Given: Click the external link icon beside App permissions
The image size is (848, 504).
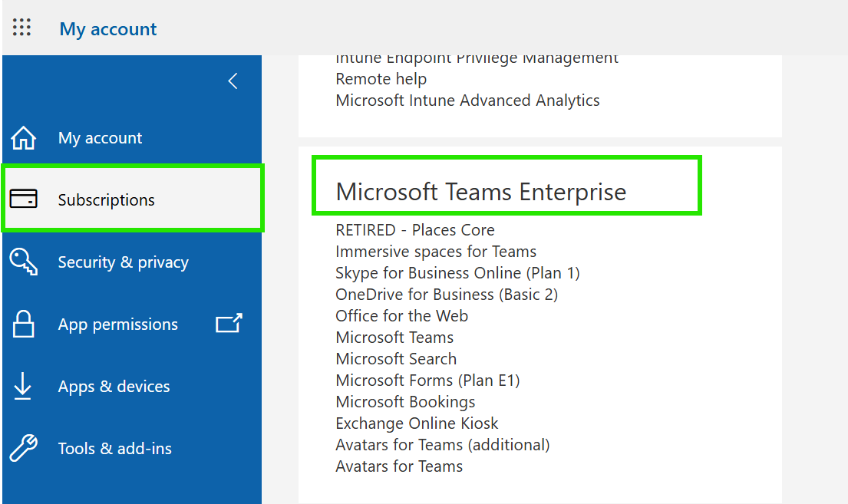Looking at the screenshot, I should pos(229,323).
